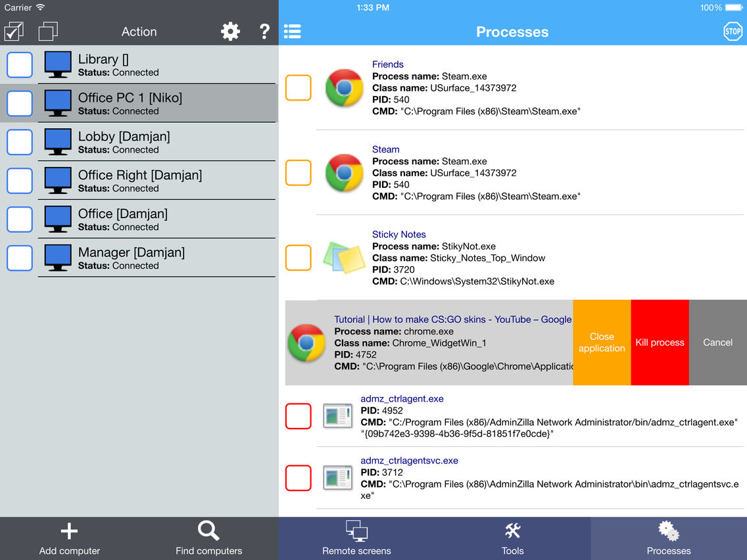Viewport: 747px width, 560px height.
Task: Click the Office Right [Damjan] monitor icon
Action: (x=58, y=181)
